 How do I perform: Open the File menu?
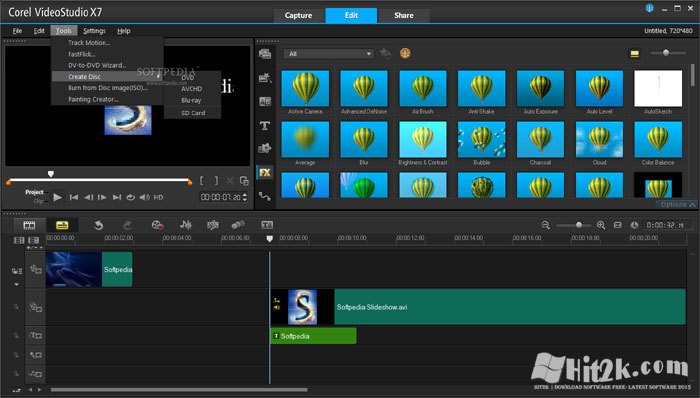click(x=17, y=31)
